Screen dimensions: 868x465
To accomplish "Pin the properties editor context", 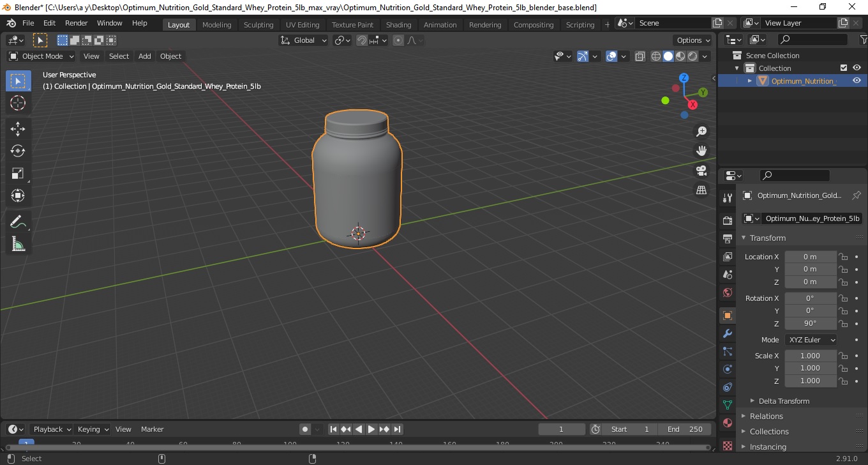I will (857, 195).
